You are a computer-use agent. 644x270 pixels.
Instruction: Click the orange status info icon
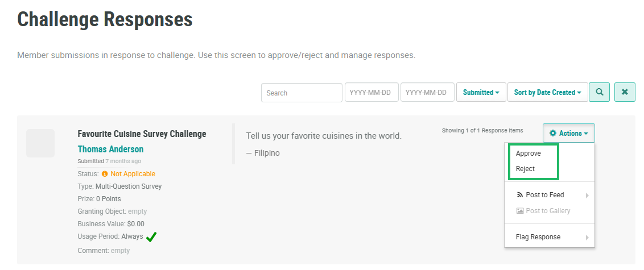click(x=105, y=174)
